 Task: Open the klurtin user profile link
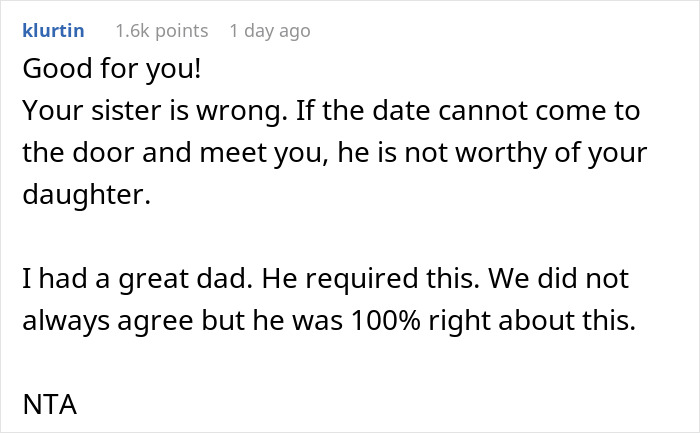click(x=53, y=31)
